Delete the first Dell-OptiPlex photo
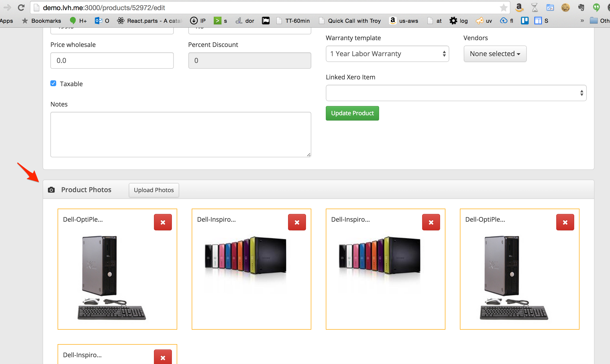The height and width of the screenshot is (364, 610). (x=163, y=222)
